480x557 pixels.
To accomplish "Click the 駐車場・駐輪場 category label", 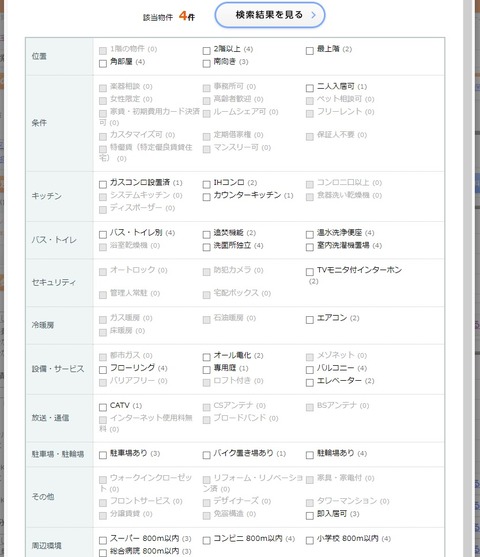I will click(x=58, y=454).
